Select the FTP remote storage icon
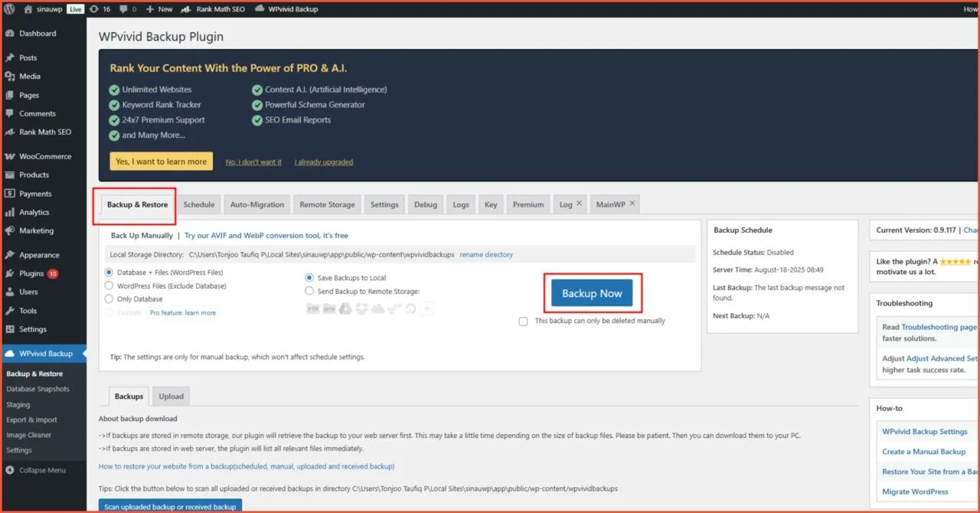980x513 pixels. coord(313,308)
